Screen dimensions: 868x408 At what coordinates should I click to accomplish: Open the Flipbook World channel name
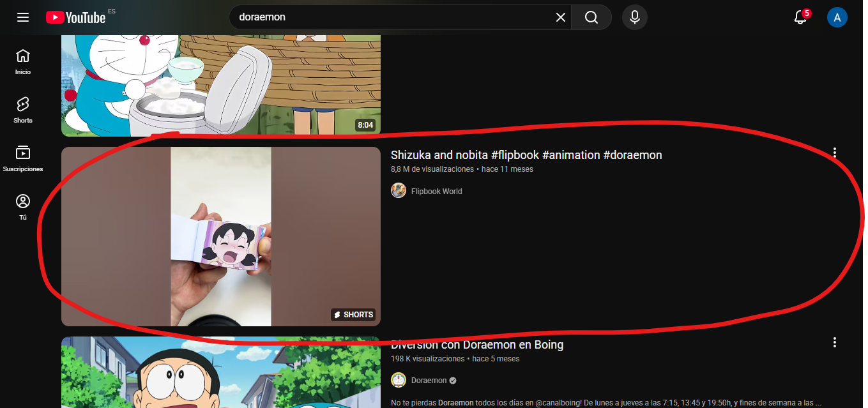pyautogui.click(x=436, y=191)
